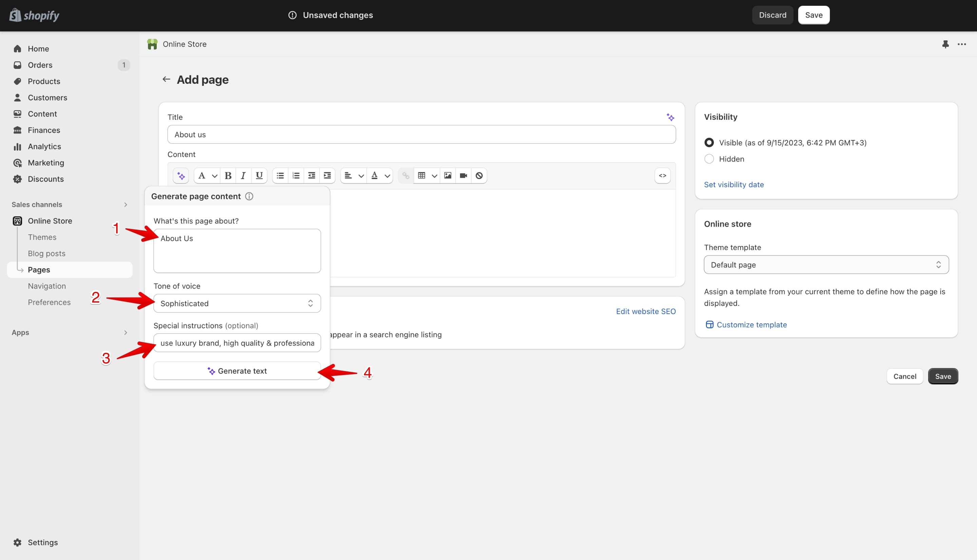Click the insert video icon
Viewport: 977px width, 560px height.
(463, 176)
